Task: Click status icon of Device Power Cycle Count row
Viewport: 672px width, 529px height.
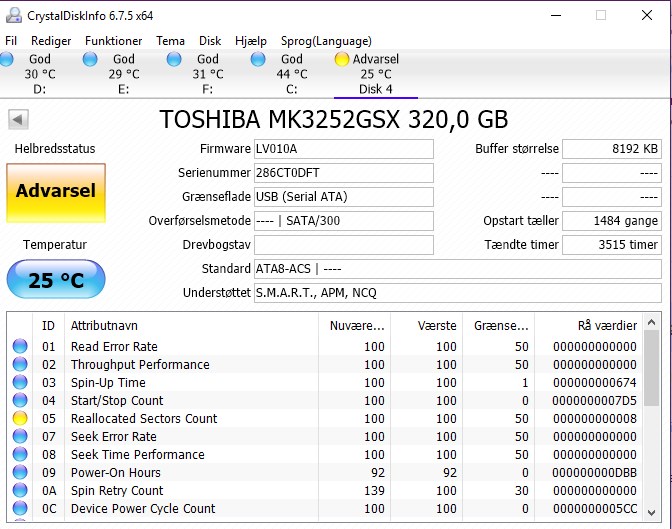Action: 20,508
